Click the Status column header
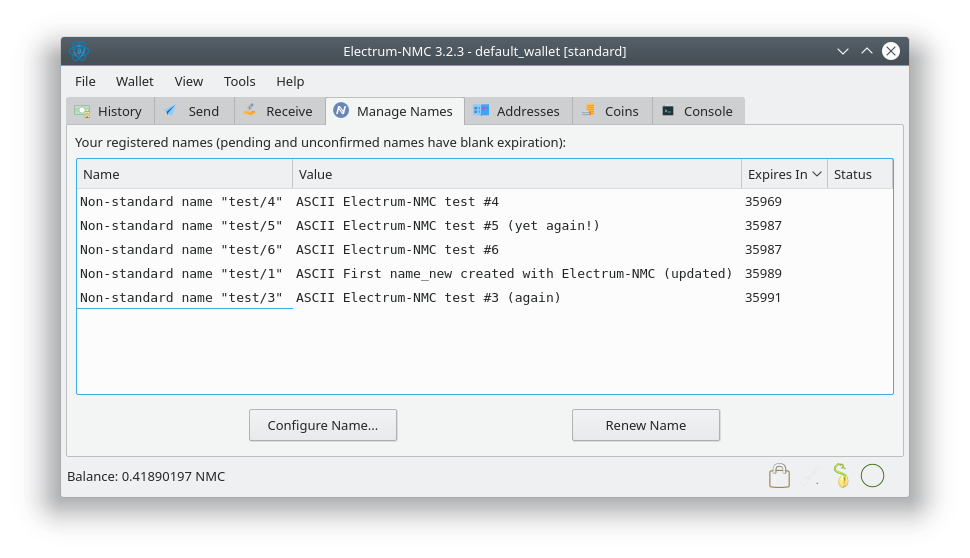 858,174
